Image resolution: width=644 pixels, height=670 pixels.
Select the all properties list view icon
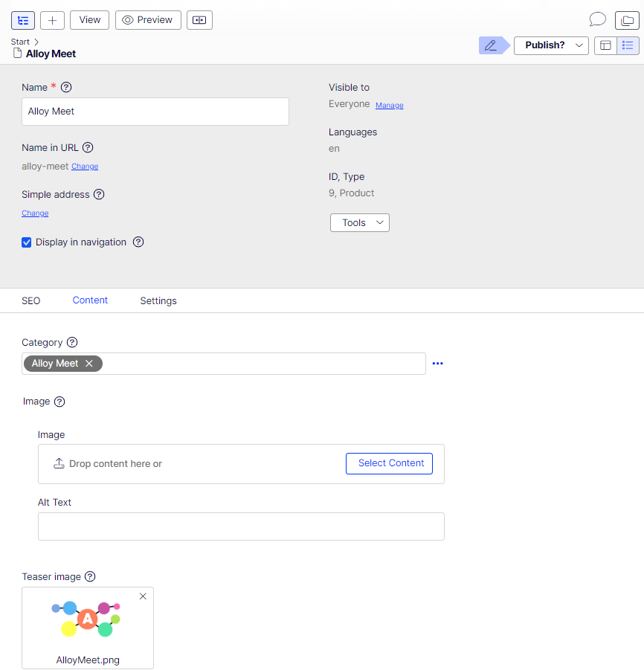[628, 45]
